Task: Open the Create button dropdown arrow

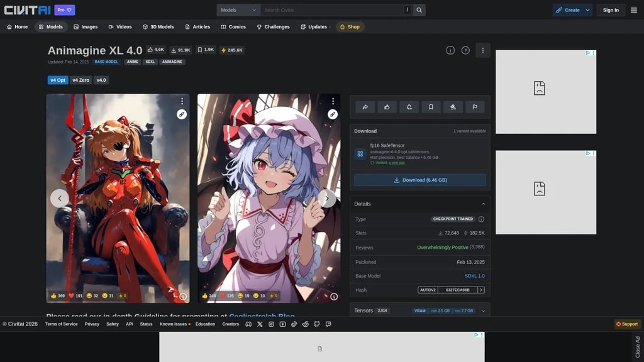Action: point(588,10)
